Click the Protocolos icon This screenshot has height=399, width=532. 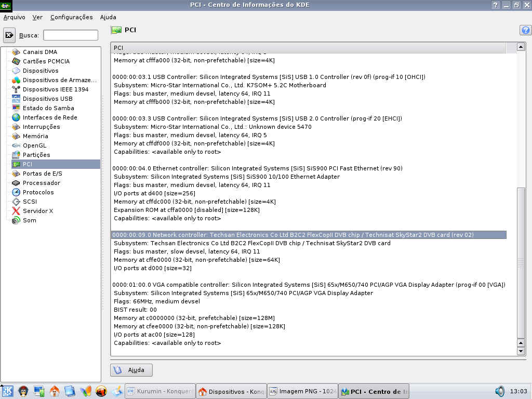tap(16, 192)
